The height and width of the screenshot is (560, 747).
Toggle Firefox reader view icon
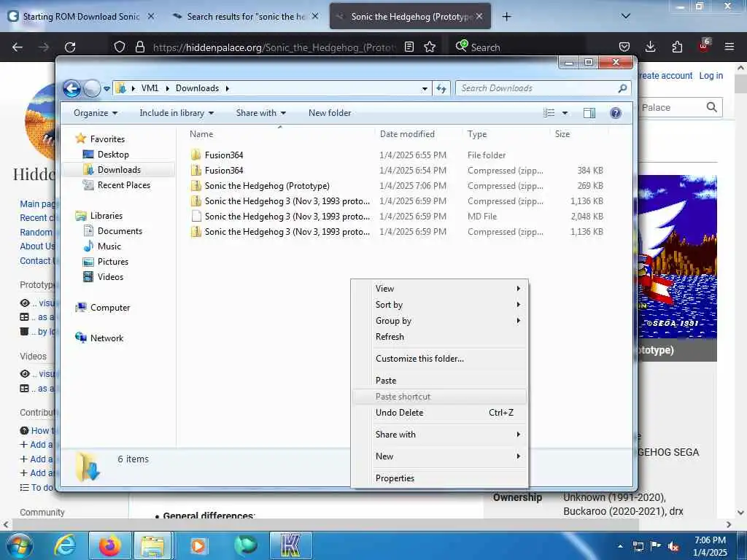click(409, 47)
